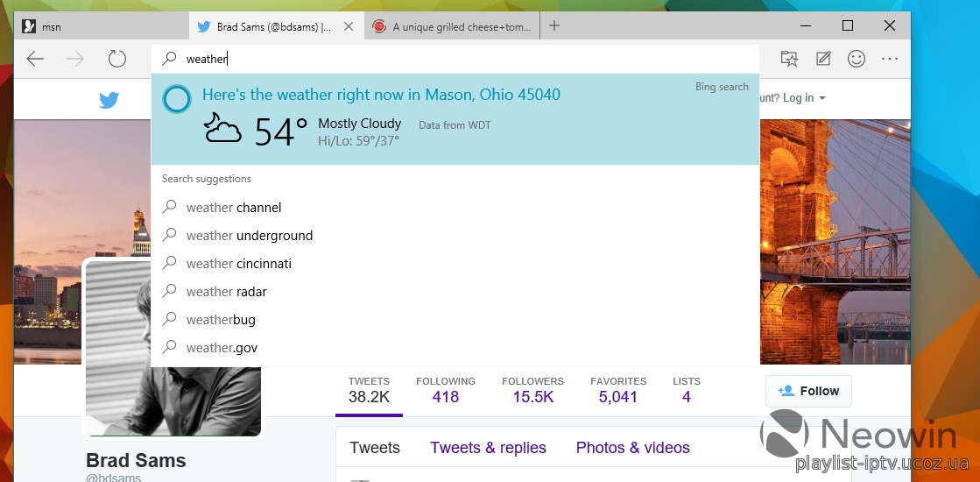This screenshot has width=980, height=482.
Task: Switch to the msn tab
Action: 102,27
